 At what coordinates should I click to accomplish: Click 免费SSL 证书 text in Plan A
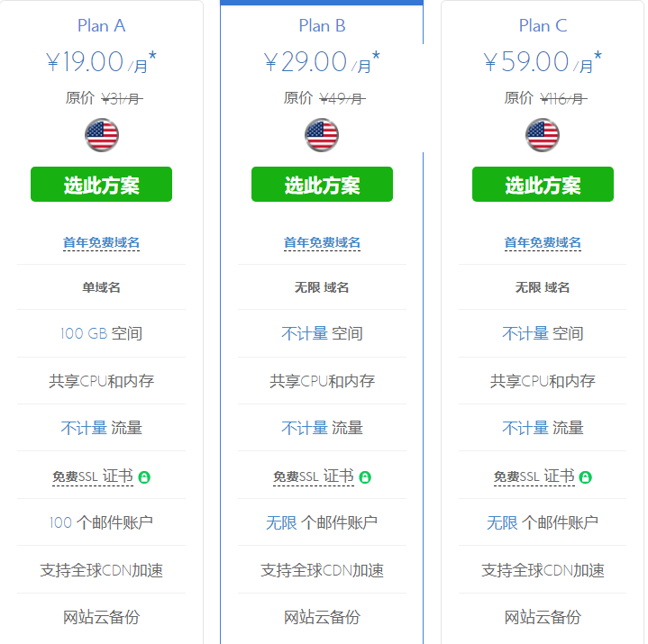93,476
